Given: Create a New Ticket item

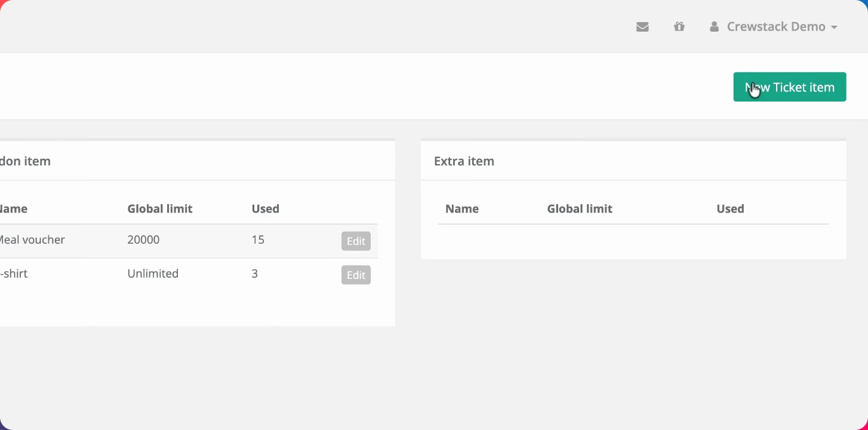Looking at the screenshot, I should tap(789, 87).
